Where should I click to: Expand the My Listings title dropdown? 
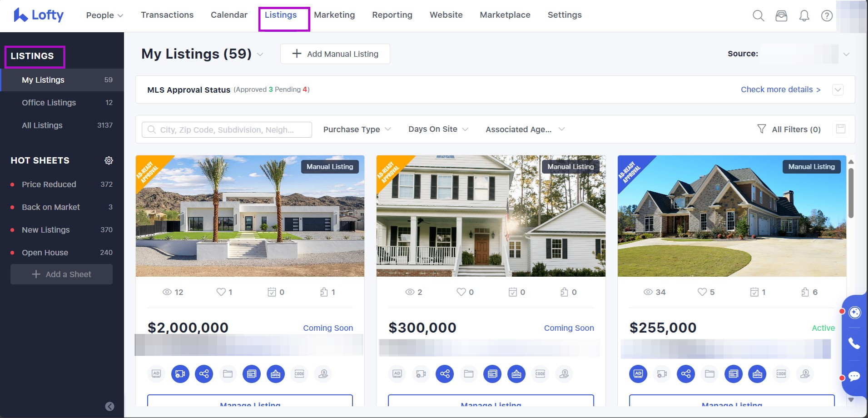(x=260, y=54)
